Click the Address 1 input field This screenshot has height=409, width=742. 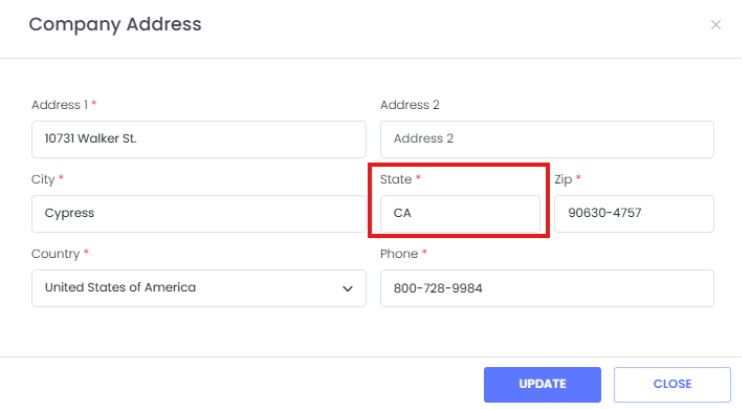(198, 139)
